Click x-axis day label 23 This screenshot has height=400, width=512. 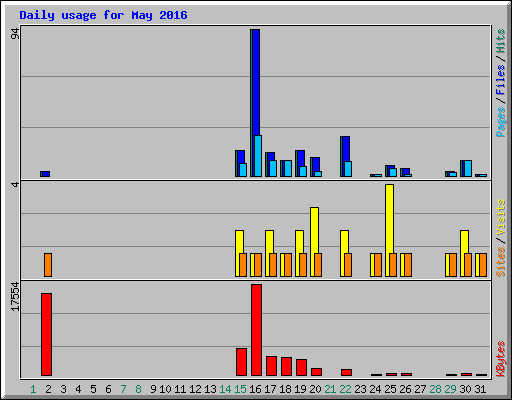(x=360, y=389)
